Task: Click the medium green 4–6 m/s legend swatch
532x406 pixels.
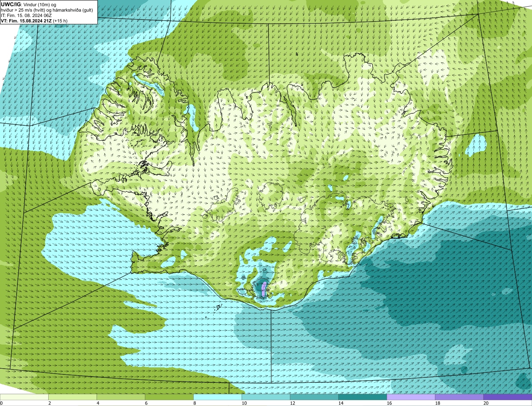Action: pos(121,397)
